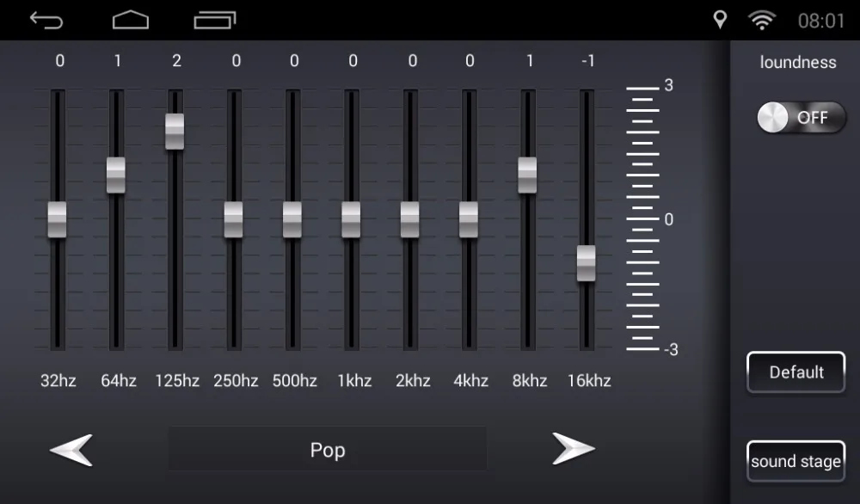Image resolution: width=860 pixels, height=504 pixels.
Task: Click the 125hz slider handle
Action: point(175,131)
